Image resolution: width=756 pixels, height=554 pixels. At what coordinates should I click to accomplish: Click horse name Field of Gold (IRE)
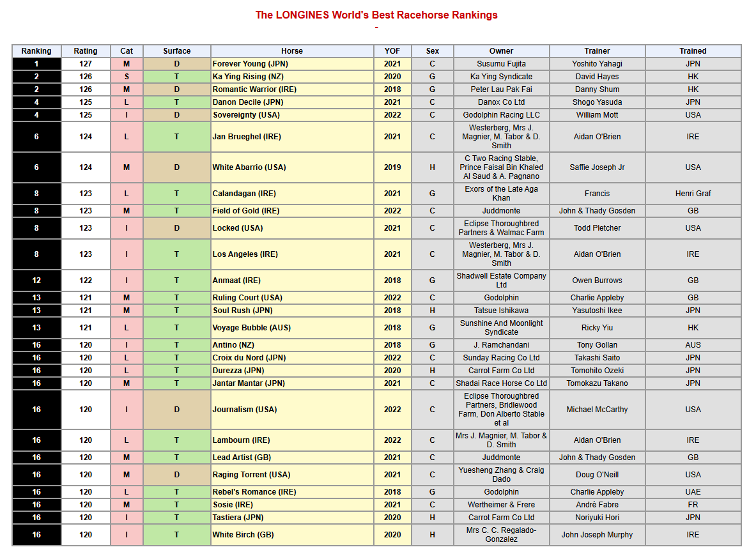pos(246,211)
